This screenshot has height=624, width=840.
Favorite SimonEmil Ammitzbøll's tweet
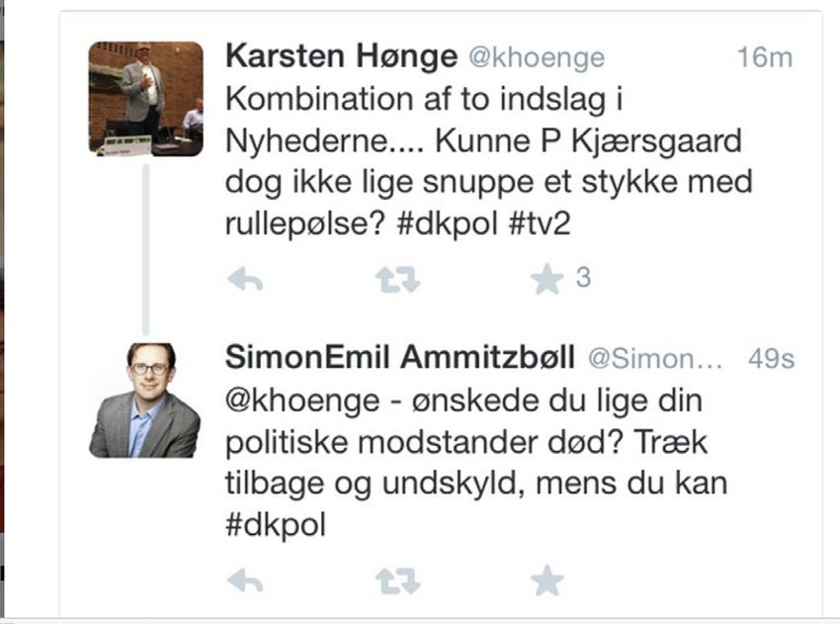click(x=546, y=580)
